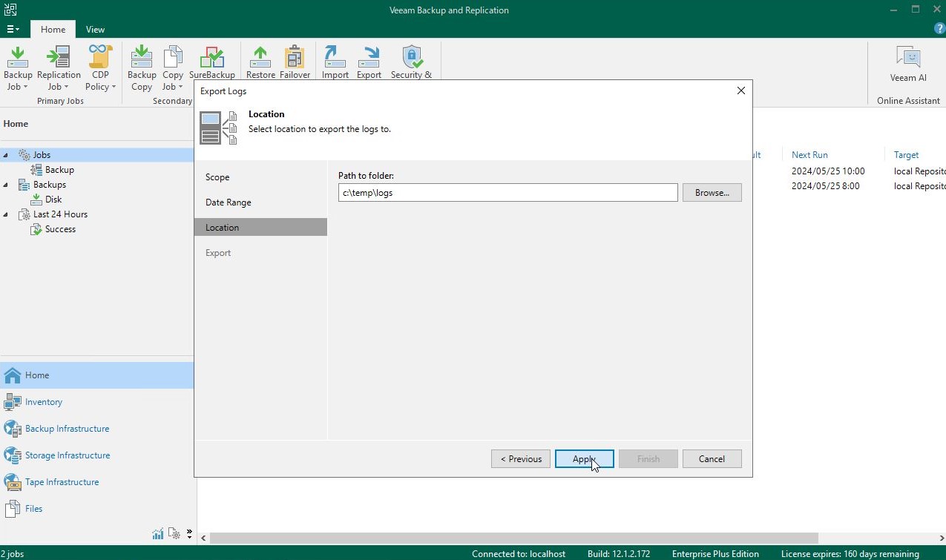
Task: Open the Backup Job ribbon button
Action: (x=18, y=67)
